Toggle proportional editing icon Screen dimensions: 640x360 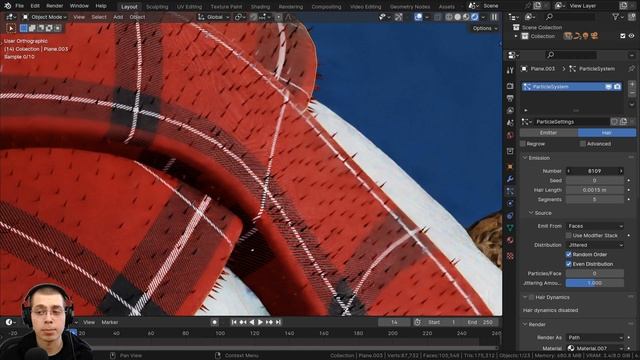coord(278,17)
